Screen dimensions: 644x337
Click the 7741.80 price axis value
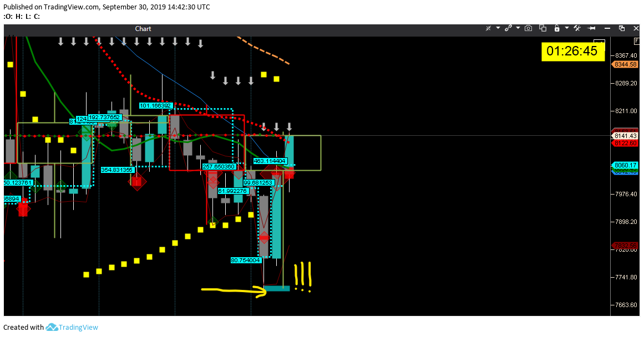point(626,278)
